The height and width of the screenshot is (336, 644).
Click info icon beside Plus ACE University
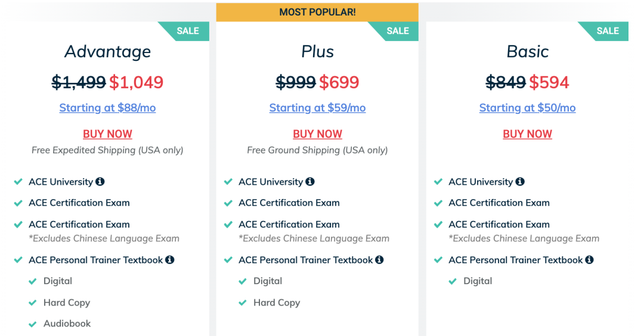[310, 182]
